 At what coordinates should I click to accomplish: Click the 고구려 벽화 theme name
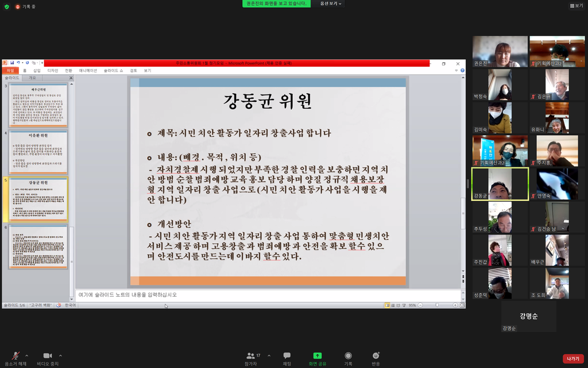click(41, 305)
